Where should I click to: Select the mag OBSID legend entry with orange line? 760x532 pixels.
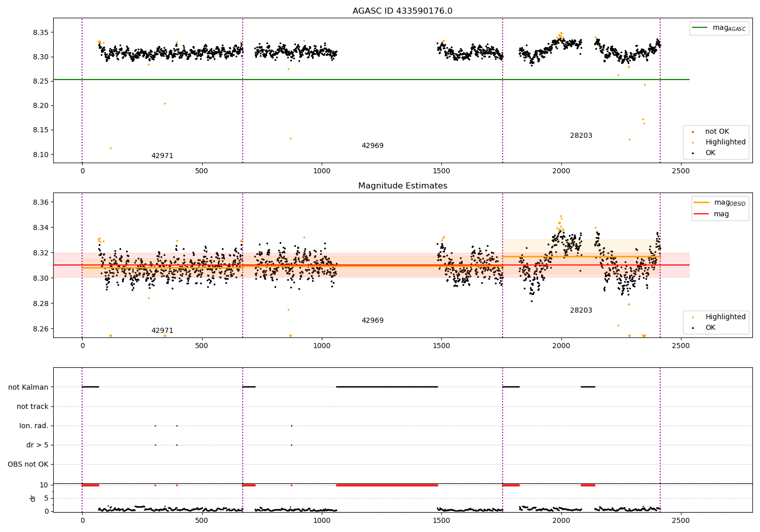(719, 203)
